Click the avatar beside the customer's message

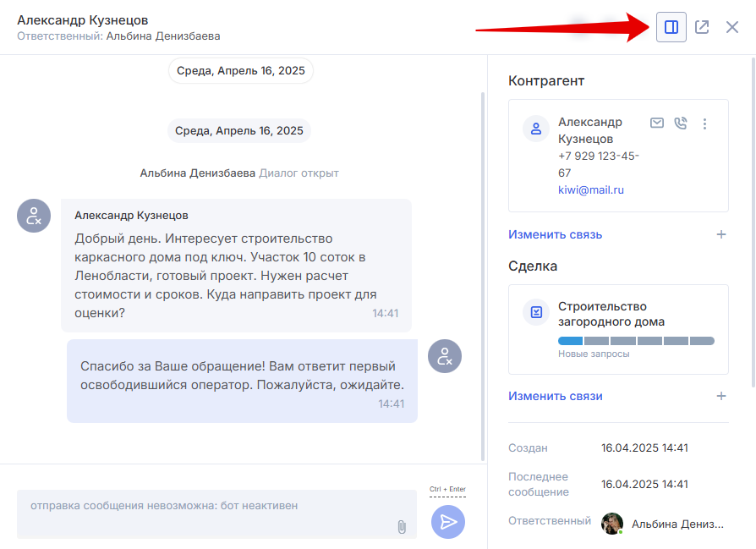(x=34, y=217)
